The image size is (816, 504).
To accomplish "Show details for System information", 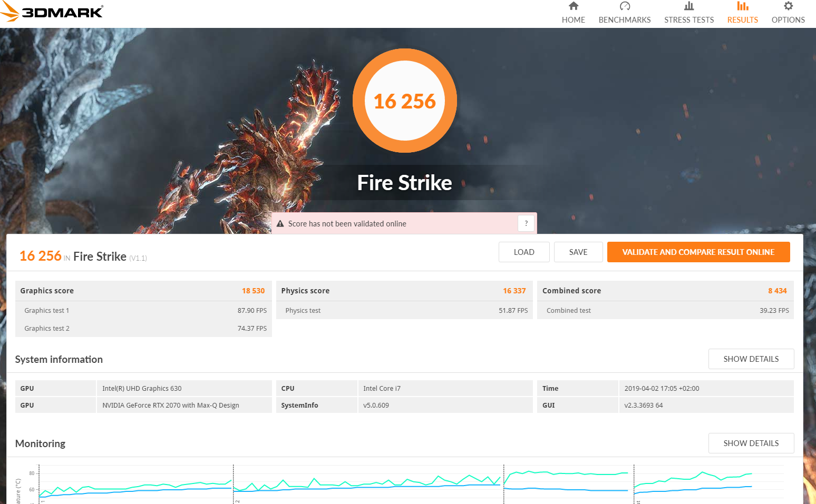I will pyautogui.click(x=751, y=359).
